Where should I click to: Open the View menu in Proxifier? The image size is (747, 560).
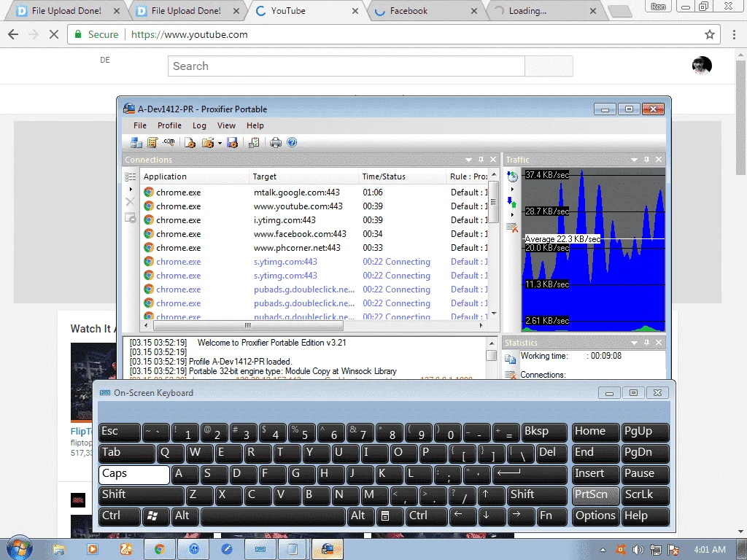tap(226, 125)
